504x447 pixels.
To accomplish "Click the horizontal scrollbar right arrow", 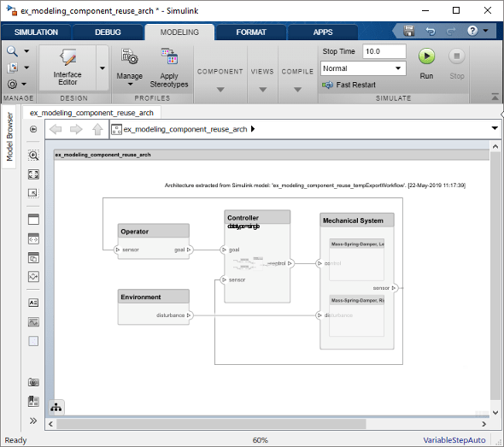I will (x=484, y=424).
